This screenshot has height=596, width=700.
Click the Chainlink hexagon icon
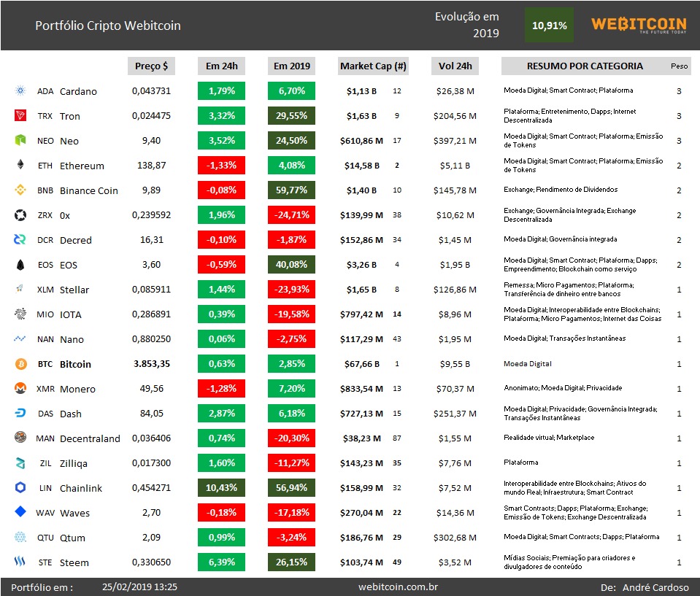[20, 487]
